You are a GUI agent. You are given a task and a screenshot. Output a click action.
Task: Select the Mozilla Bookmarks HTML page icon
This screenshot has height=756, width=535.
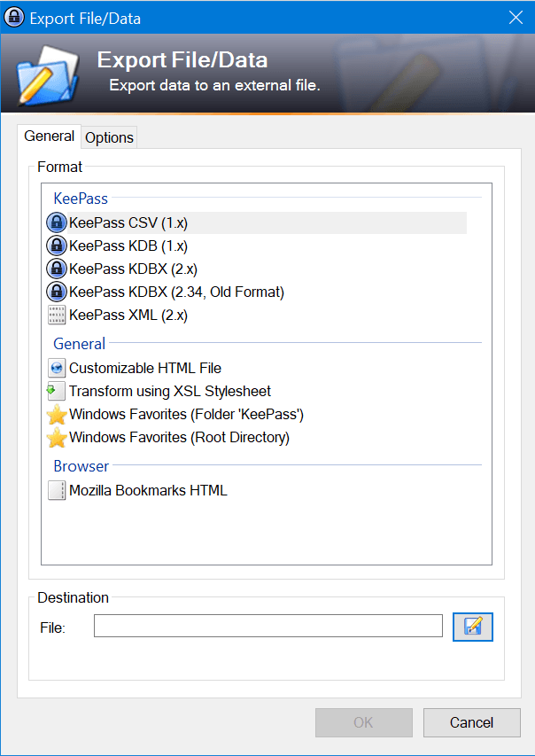click(57, 490)
